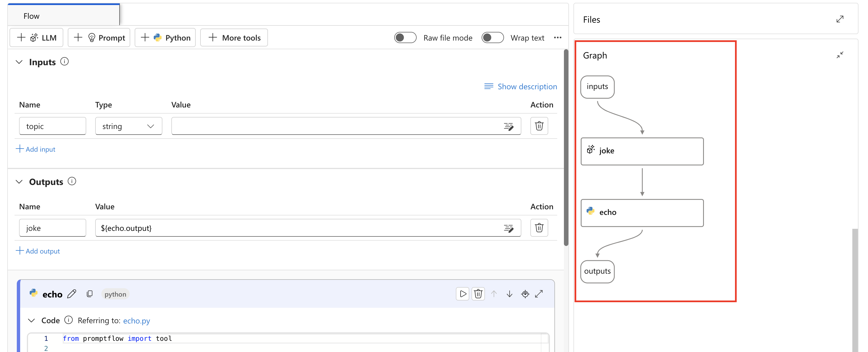Duplicate the echo node
The width and height of the screenshot is (868, 352).
90,294
